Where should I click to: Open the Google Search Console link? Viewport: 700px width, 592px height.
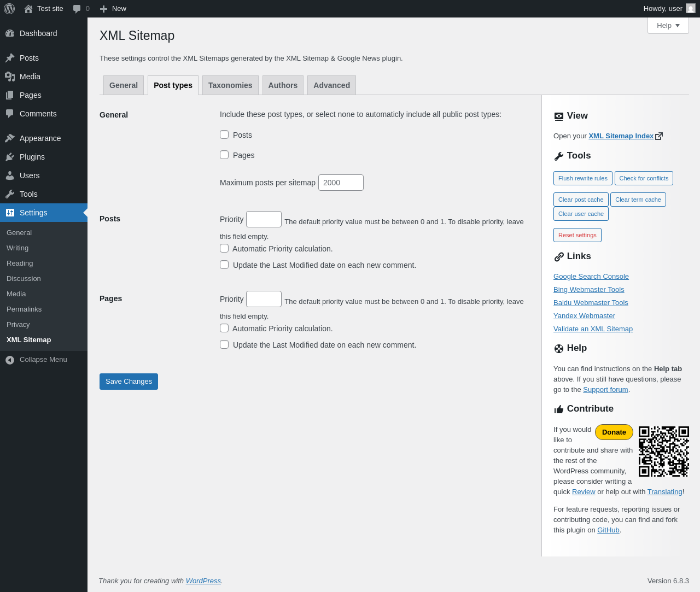click(591, 277)
